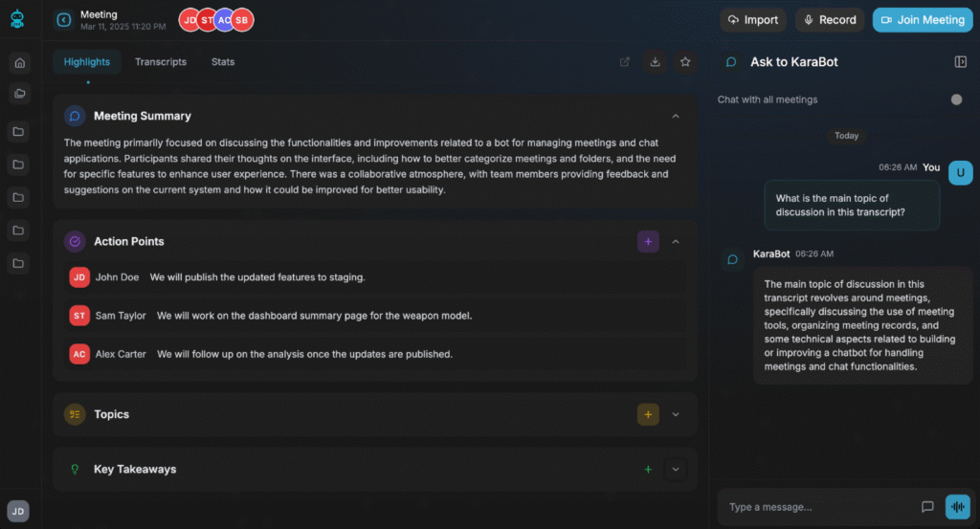
Task: Click the Record button
Action: pyautogui.click(x=829, y=20)
